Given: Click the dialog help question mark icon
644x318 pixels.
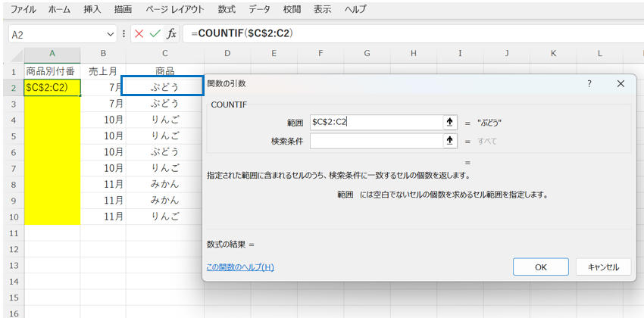Looking at the screenshot, I should pyautogui.click(x=589, y=84).
